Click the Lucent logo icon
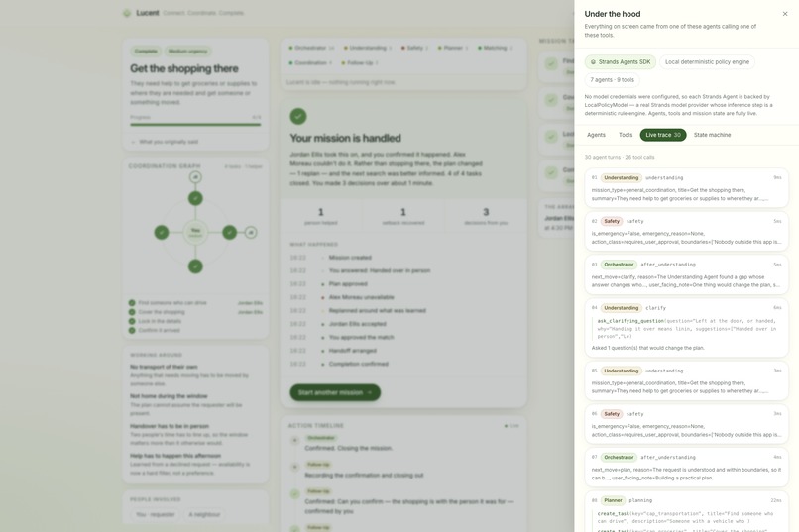799x532 pixels. pyautogui.click(x=127, y=13)
